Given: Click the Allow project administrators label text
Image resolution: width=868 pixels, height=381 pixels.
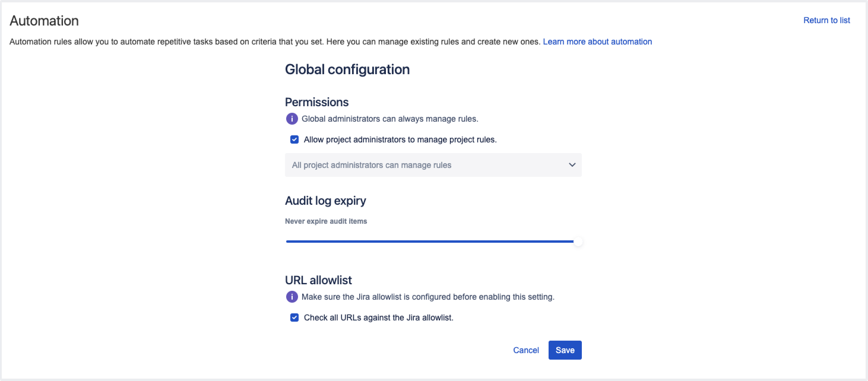Looking at the screenshot, I should click(400, 139).
